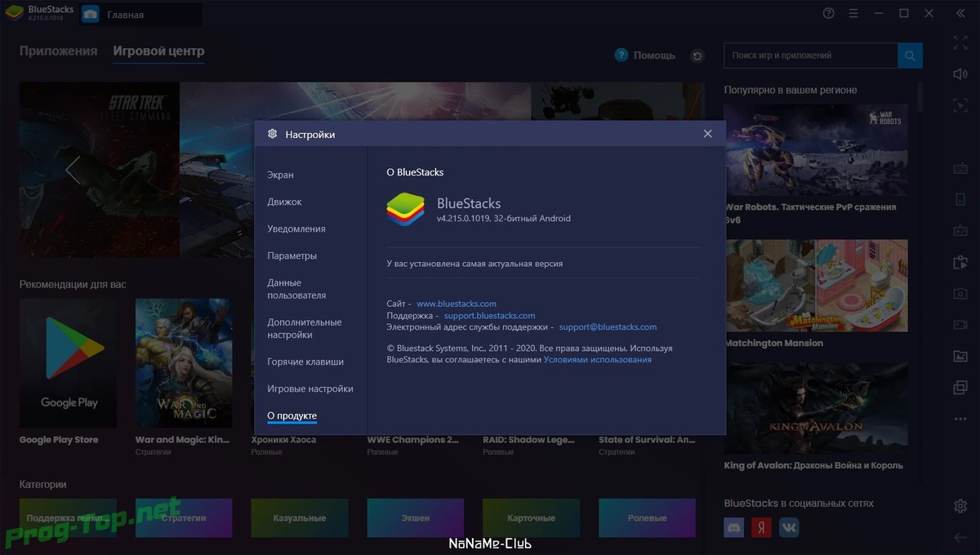Click the blue search magnifier button

tap(910, 55)
